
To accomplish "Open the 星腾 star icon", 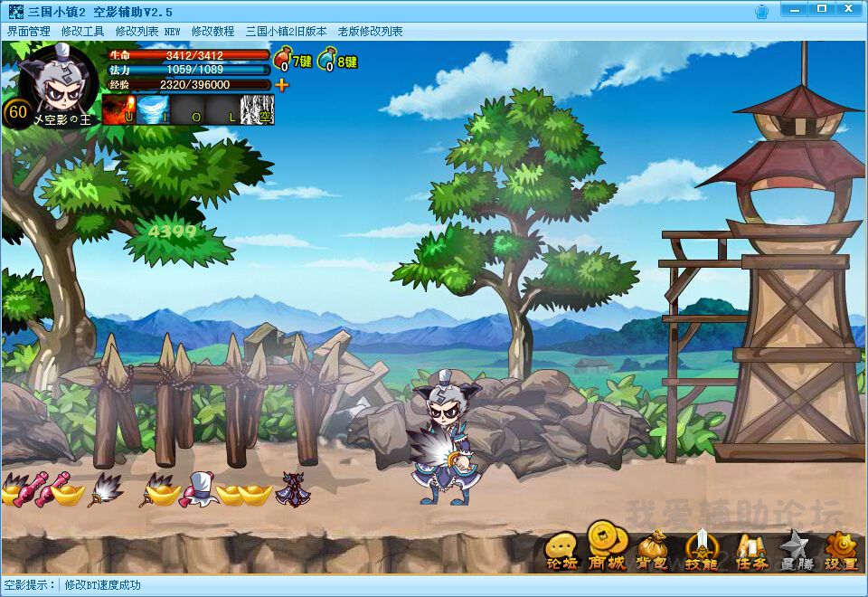I will coord(797,552).
